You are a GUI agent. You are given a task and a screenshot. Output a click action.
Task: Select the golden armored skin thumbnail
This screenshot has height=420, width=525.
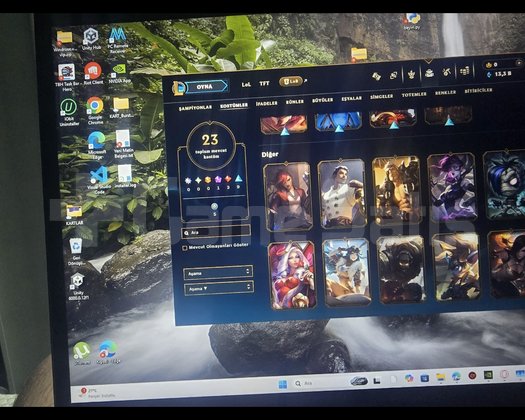pos(396,190)
